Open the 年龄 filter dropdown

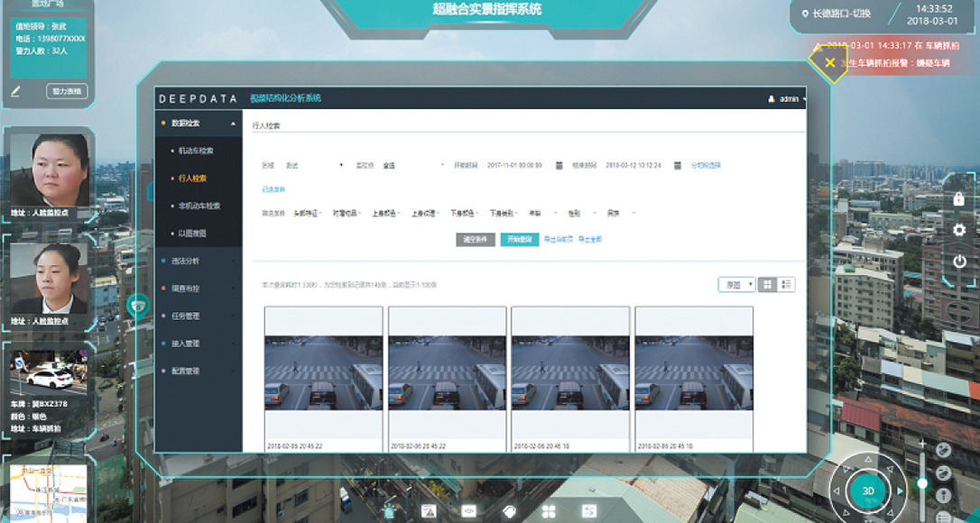[542, 214]
